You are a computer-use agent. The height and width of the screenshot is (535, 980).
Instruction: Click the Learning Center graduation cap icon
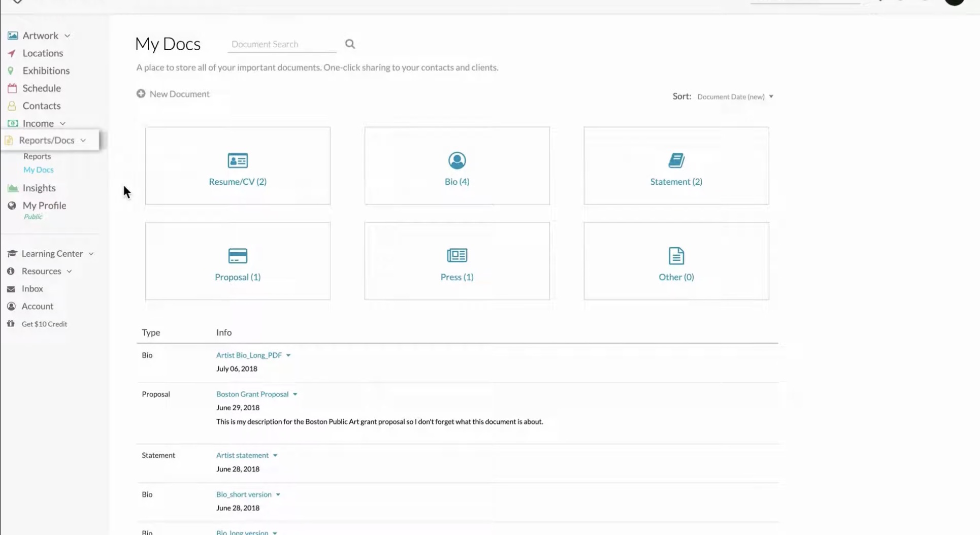coord(12,253)
